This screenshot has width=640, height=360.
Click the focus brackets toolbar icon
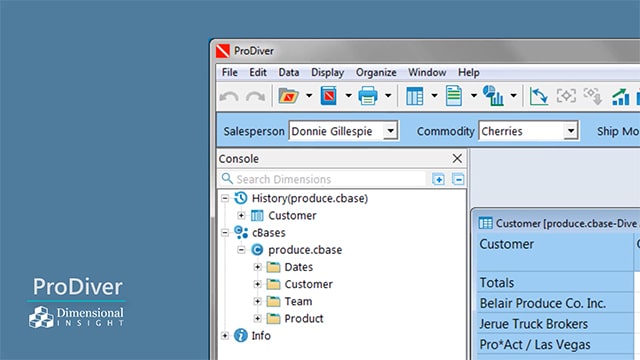[566, 96]
